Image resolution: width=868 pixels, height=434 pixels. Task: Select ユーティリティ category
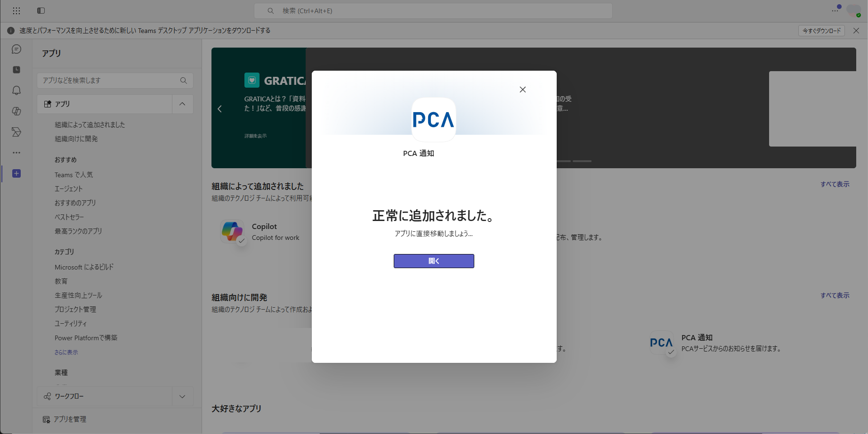71,324
